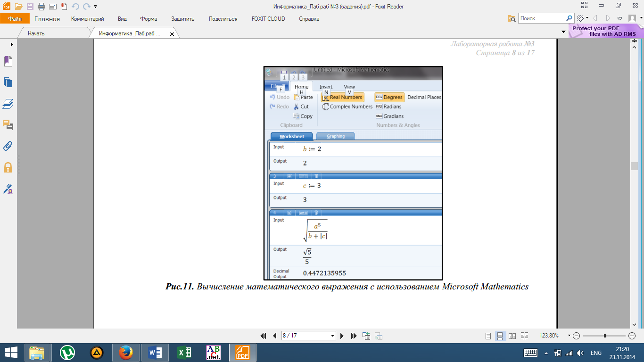Click the Open file folder icon
This screenshot has width=644, height=362.
click(x=18, y=7)
